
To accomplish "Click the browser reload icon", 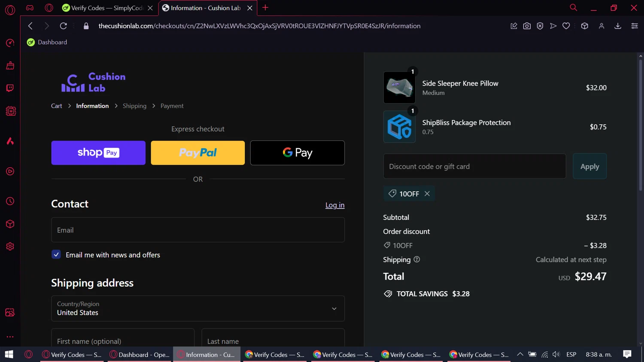I will pos(63,26).
